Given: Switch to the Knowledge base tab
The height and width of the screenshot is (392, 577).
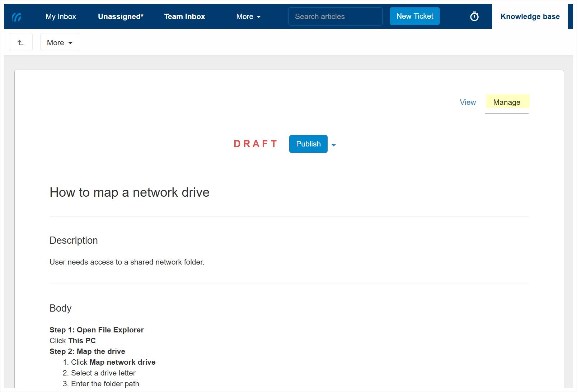Looking at the screenshot, I should pyautogui.click(x=530, y=16).
